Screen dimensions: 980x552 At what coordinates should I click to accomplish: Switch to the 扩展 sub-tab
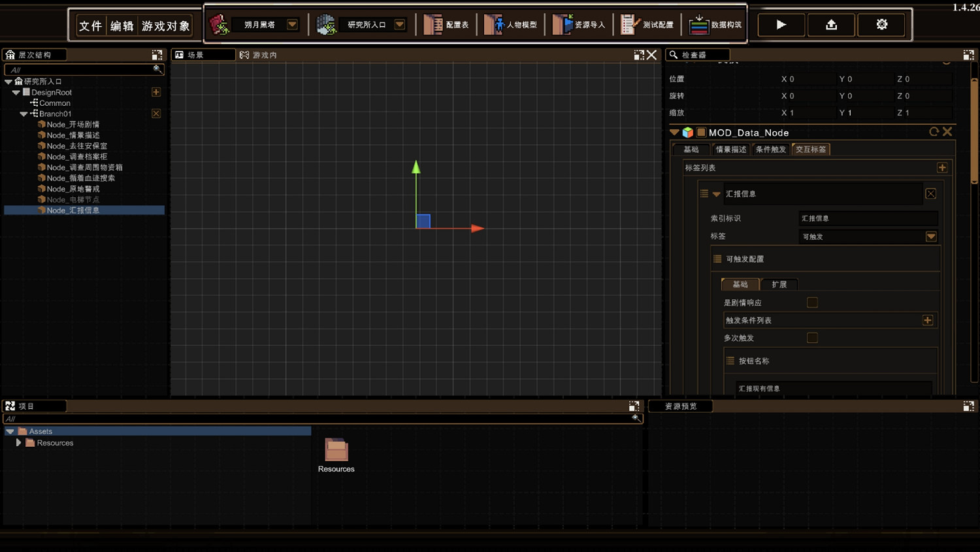pos(779,284)
